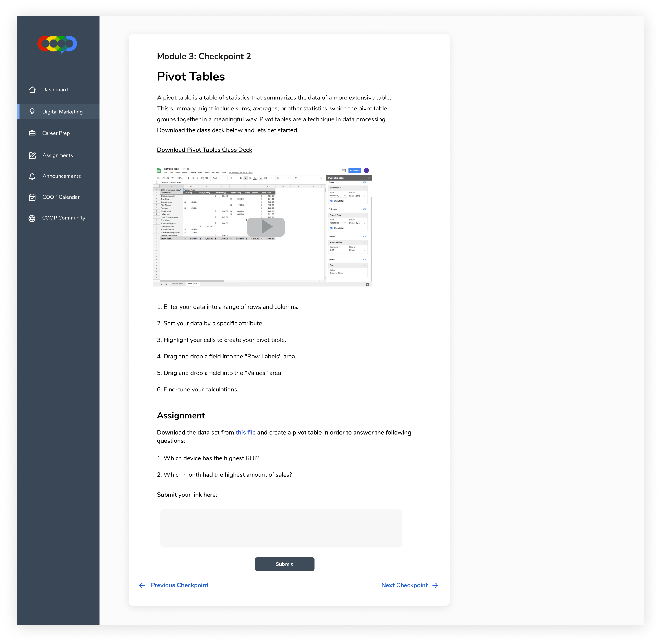Click the COOP Calendar icon
661x644 pixels.
tap(32, 197)
